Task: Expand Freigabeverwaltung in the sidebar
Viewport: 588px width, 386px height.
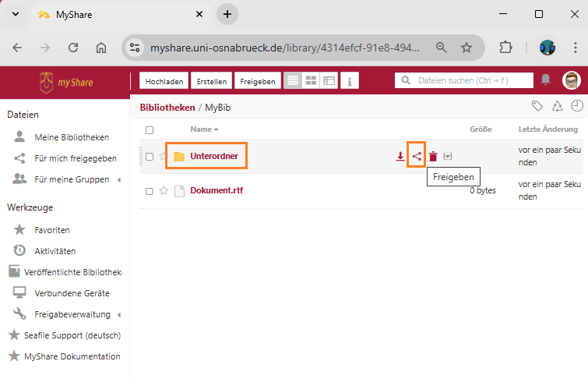Action: click(119, 314)
